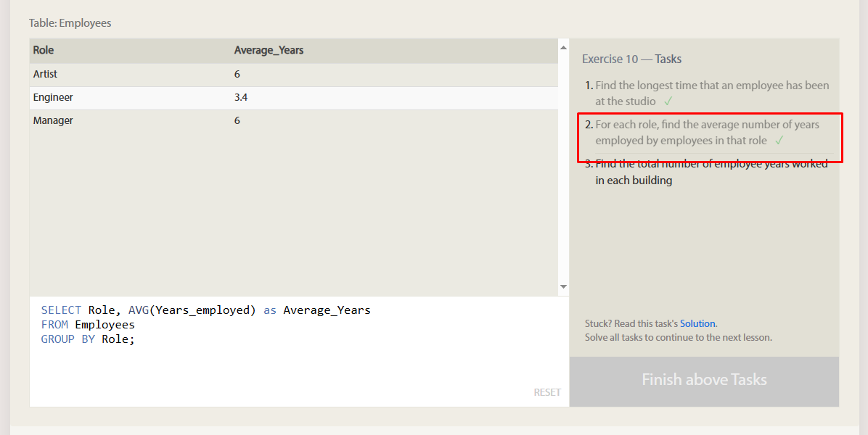The image size is (868, 435).
Task: Select task 3 total years per building
Action: coord(708,172)
